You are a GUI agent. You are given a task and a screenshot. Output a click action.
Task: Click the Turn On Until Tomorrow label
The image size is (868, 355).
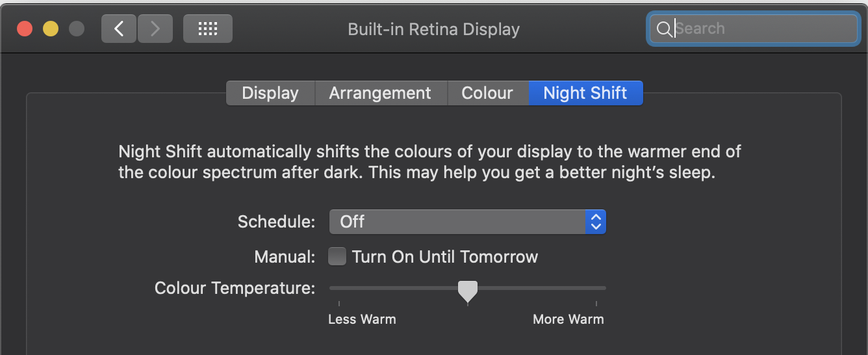coord(445,257)
